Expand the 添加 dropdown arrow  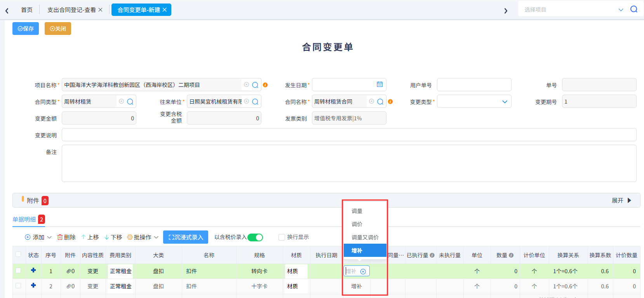(x=49, y=237)
